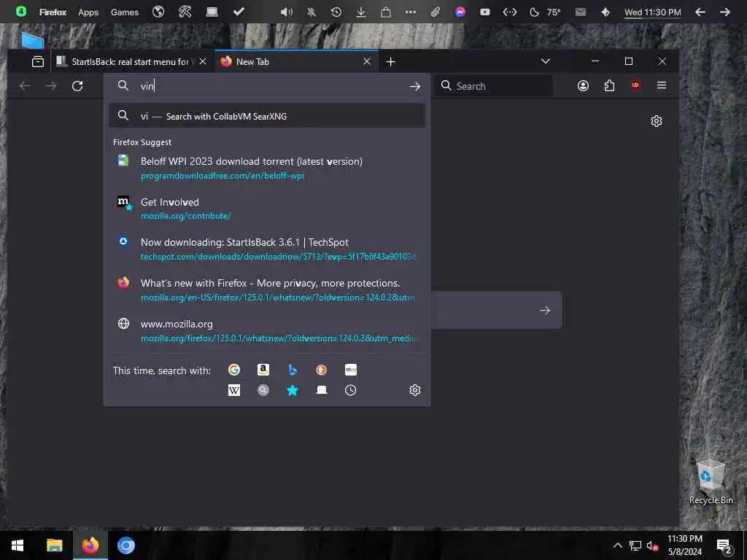Click the checkmark icon in the top menu bar
747x560 pixels.
[x=239, y=12]
